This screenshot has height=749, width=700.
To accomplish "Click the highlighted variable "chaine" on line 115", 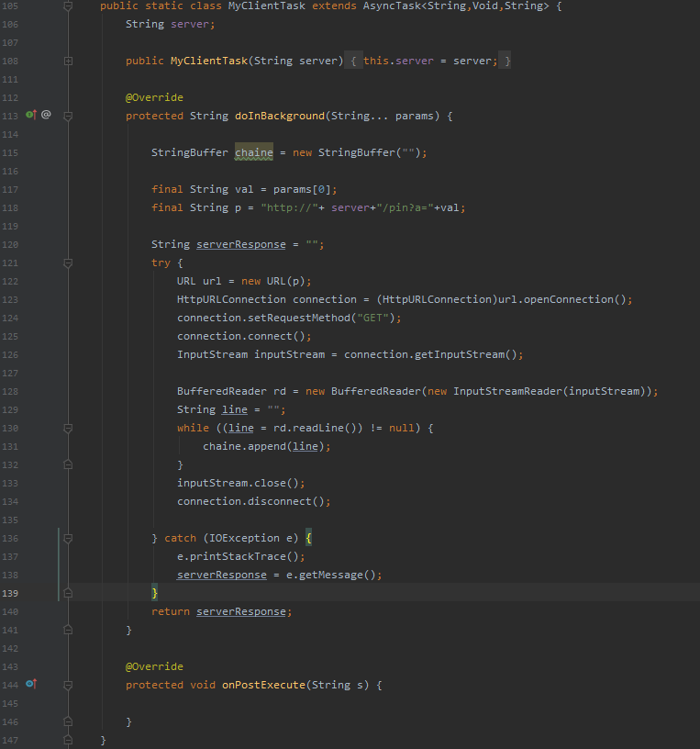I will click(254, 152).
